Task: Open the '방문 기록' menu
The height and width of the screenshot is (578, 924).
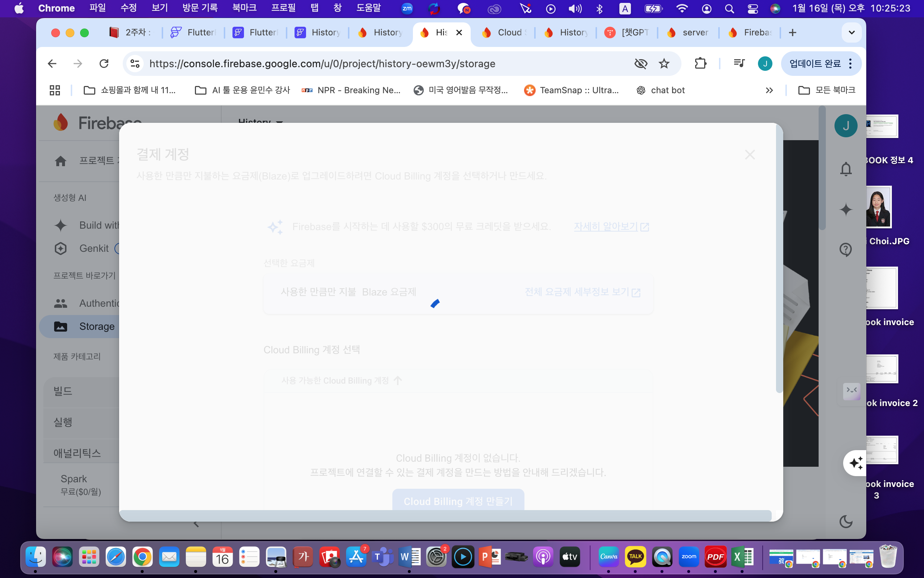Action: (200, 8)
